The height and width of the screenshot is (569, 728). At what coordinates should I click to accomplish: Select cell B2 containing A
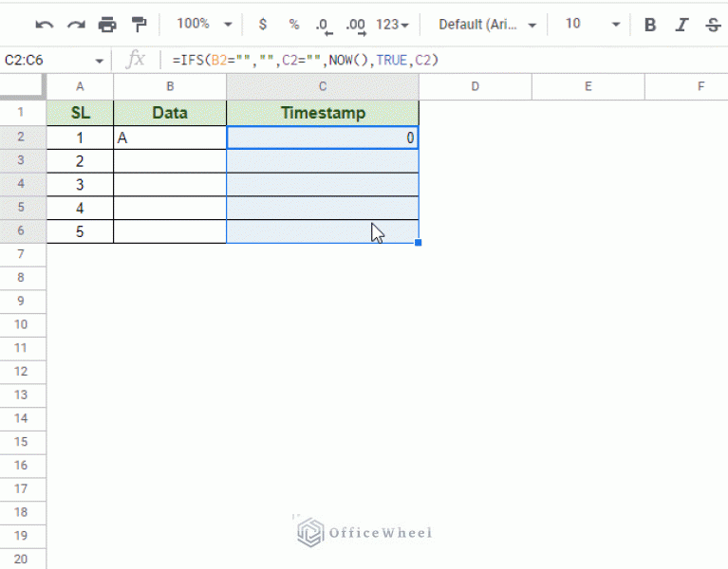pos(170,138)
